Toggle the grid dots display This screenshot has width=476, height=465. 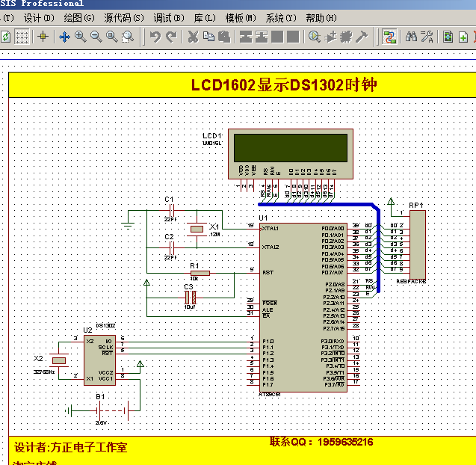pos(22,37)
